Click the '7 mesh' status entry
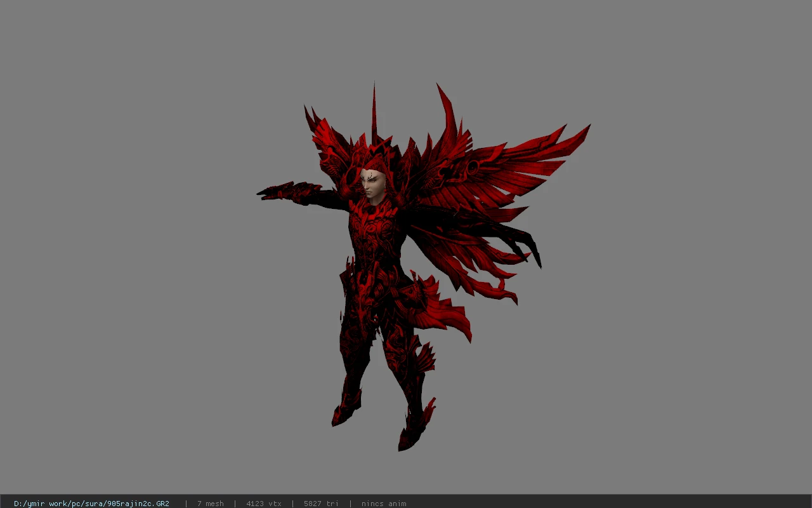The image size is (812, 508). coord(210,504)
